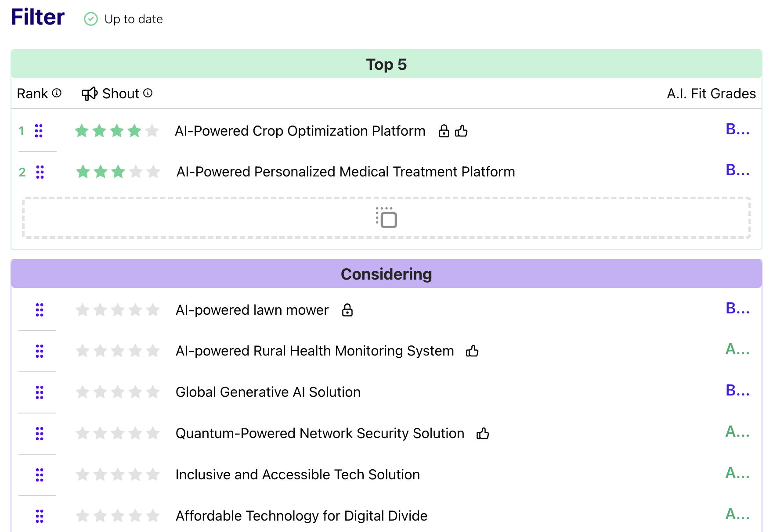Click thumbs-up on AI-Powered Crop Optimization Platform
The width and height of the screenshot is (773, 532).
[461, 131]
